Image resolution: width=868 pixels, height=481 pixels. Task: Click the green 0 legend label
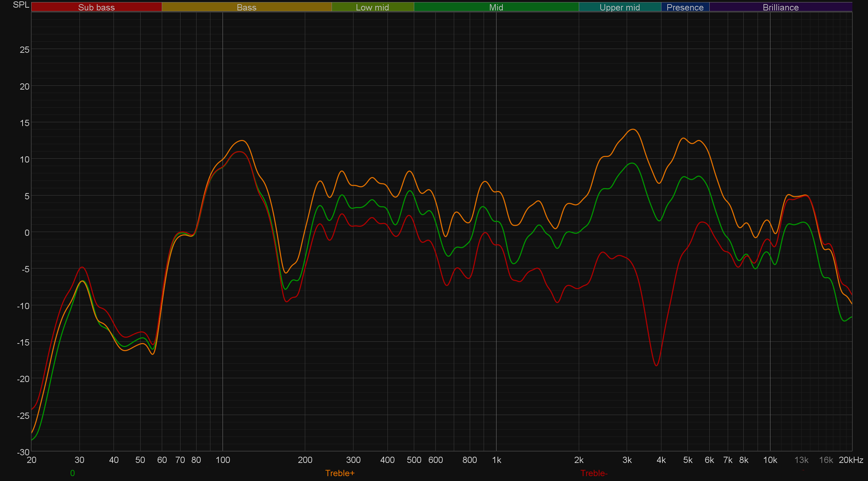click(72, 473)
